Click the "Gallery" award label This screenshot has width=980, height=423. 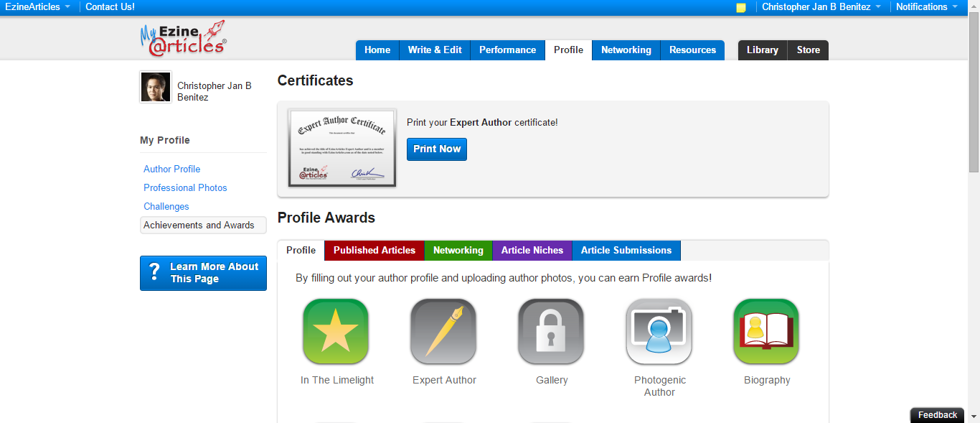tap(552, 380)
